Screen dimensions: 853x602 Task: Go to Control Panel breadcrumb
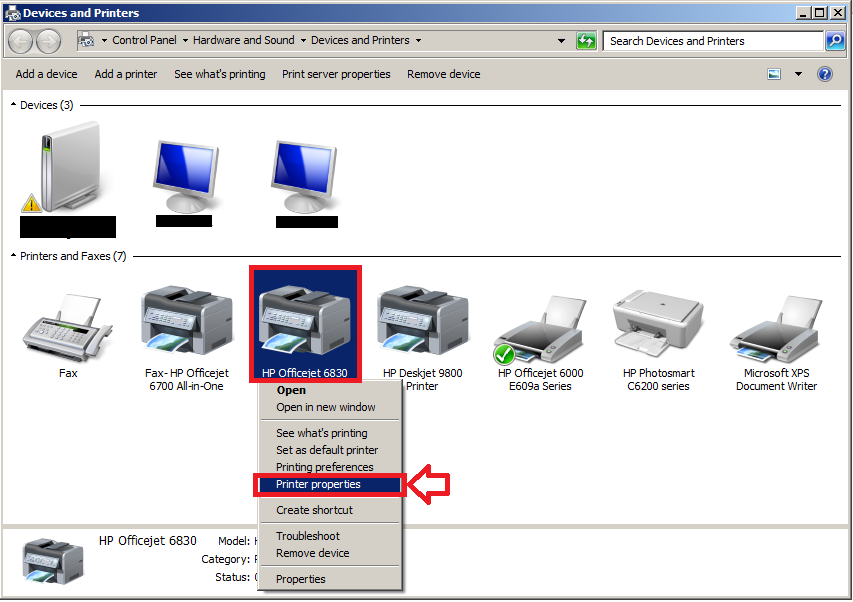[x=144, y=40]
